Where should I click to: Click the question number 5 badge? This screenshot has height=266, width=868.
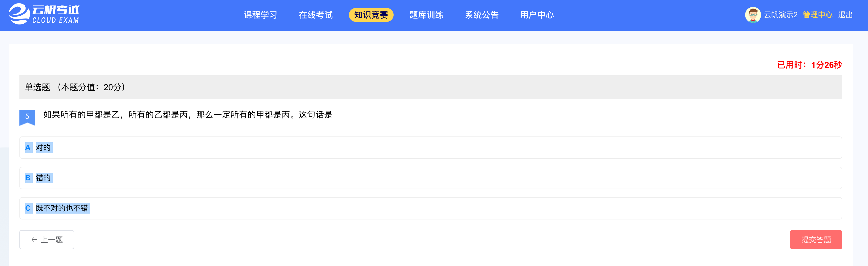point(27,117)
